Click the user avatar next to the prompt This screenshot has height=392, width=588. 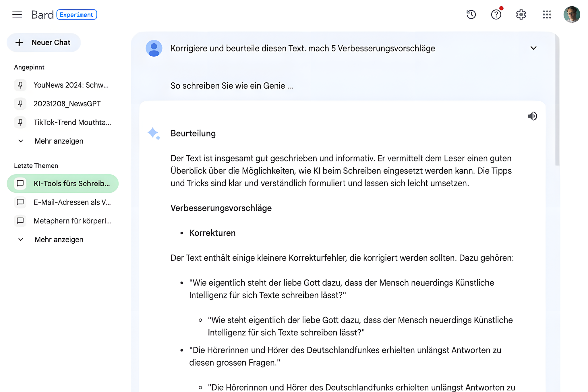click(154, 48)
